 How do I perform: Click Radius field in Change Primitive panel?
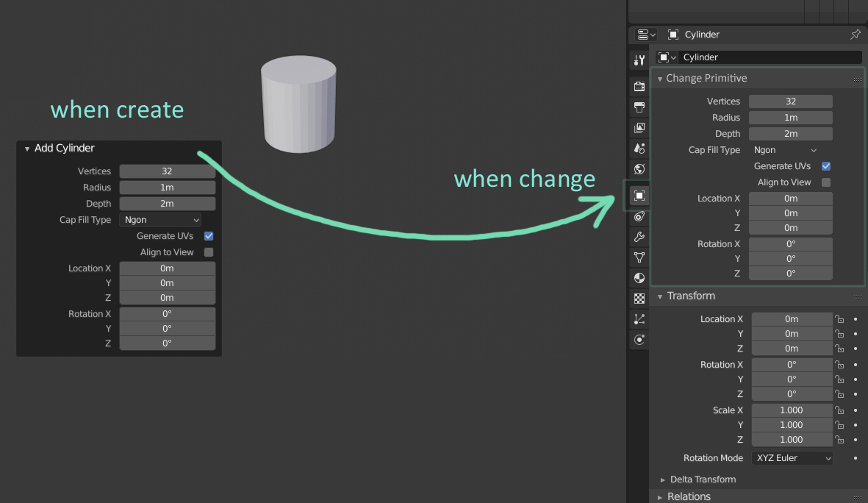(791, 118)
